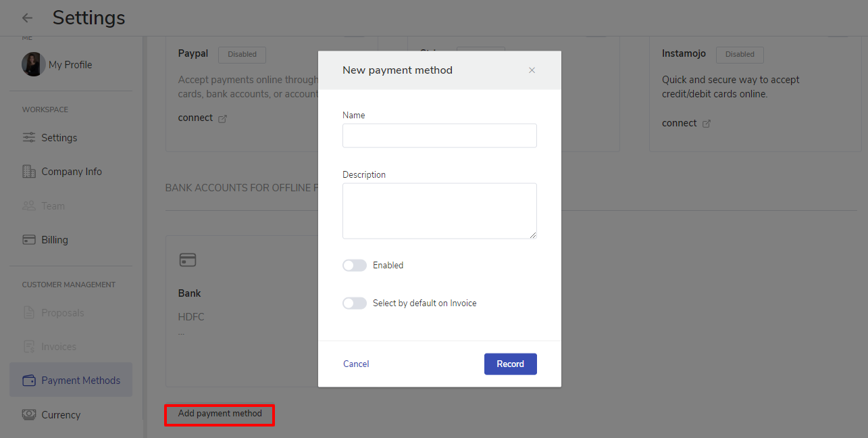868x438 pixels.
Task: Click the external link icon beside Paypal connect
Action: click(x=223, y=118)
